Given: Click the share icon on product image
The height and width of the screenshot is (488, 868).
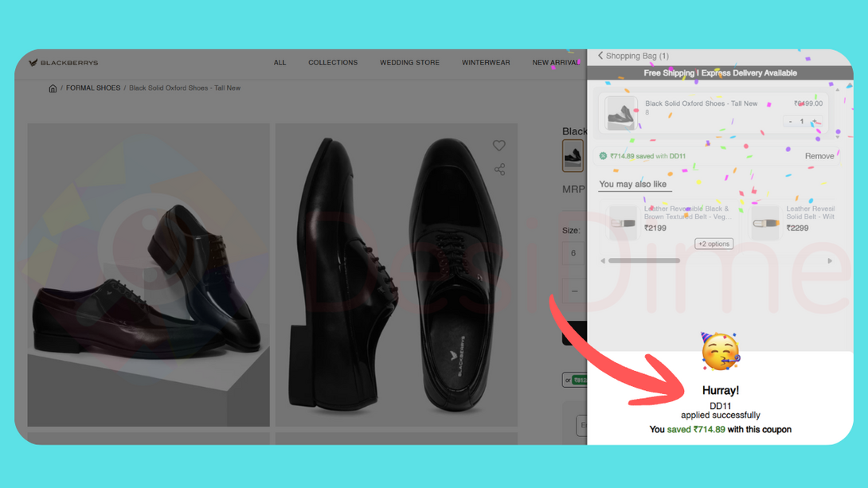Looking at the screenshot, I should (x=499, y=170).
